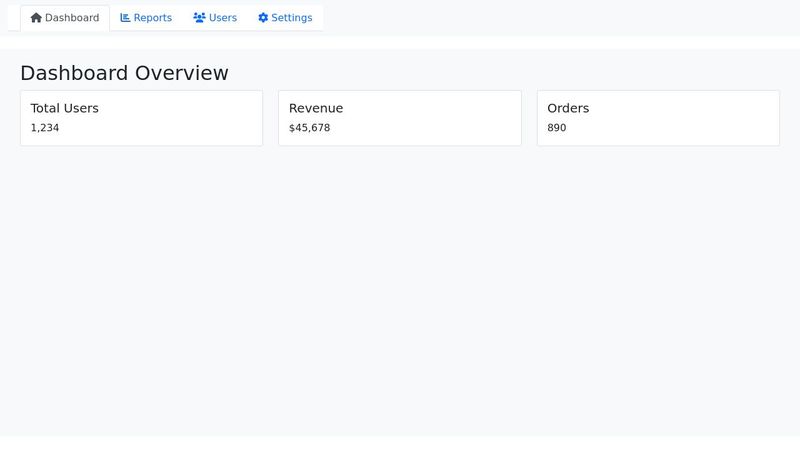Screen dimensions: 800x450
Task: Click the Orders card title
Action: coord(568,108)
